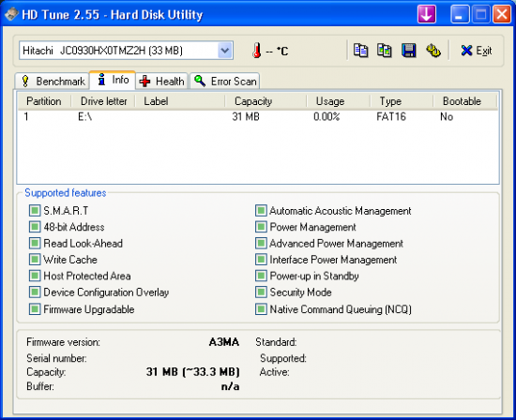Open the Health tab

[x=161, y=81]
